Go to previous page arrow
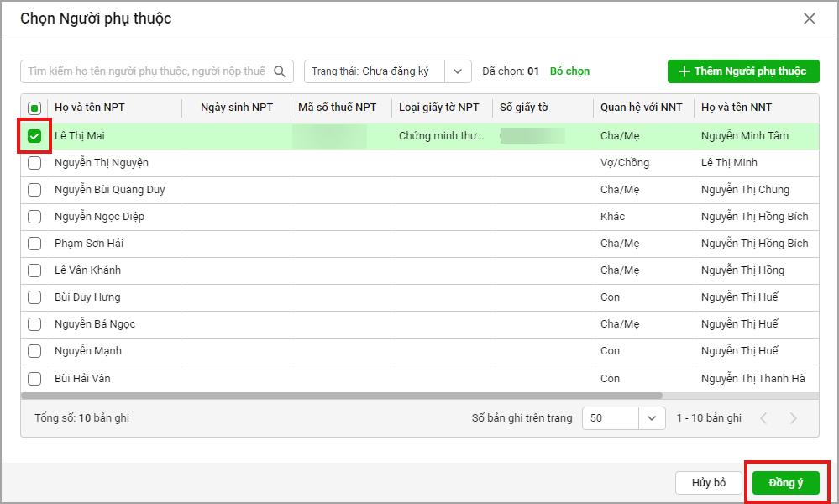Image resolution: width=839 pixels, height=504 pixels. [x=763, y=418]
